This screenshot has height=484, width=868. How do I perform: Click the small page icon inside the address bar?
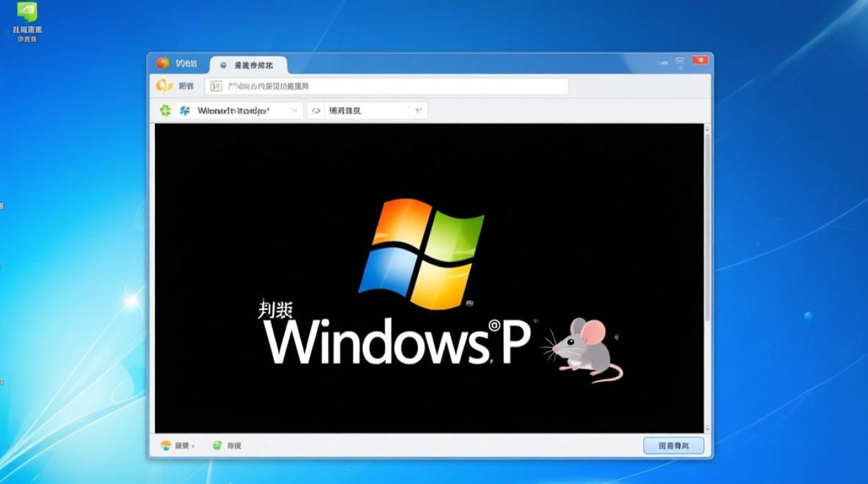click(215, 85)
